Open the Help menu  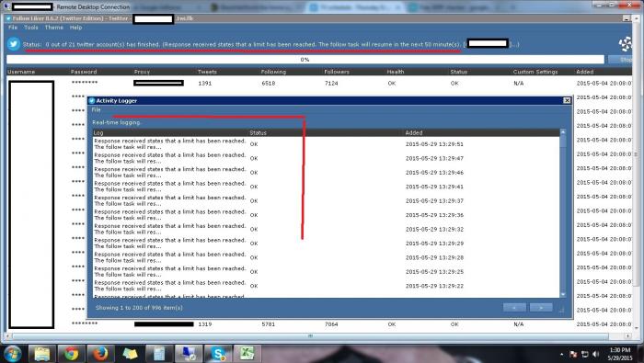pyautogui.click(x=76, y=28)
